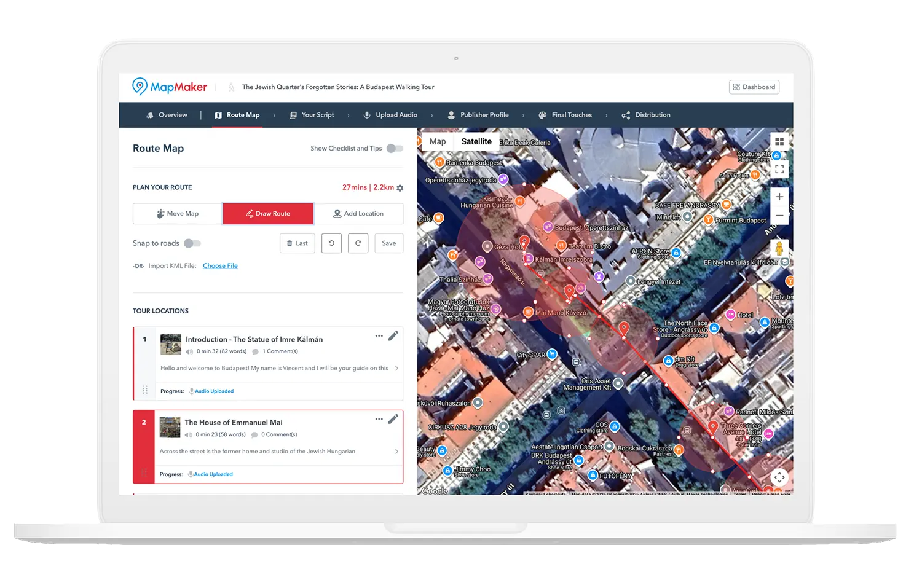Click the Google logo on the map
This screenshot has height=588, width=922.
click(435, 490)
